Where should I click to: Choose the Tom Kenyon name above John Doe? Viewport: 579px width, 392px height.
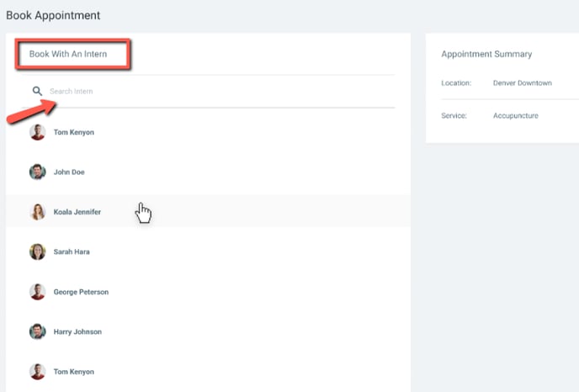[74, 132]
